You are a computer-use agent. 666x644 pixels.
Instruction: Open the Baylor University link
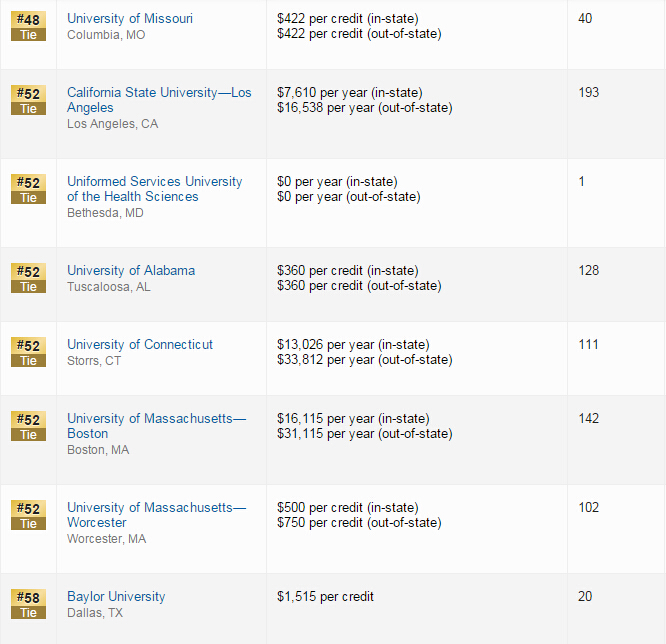[116, 596]
